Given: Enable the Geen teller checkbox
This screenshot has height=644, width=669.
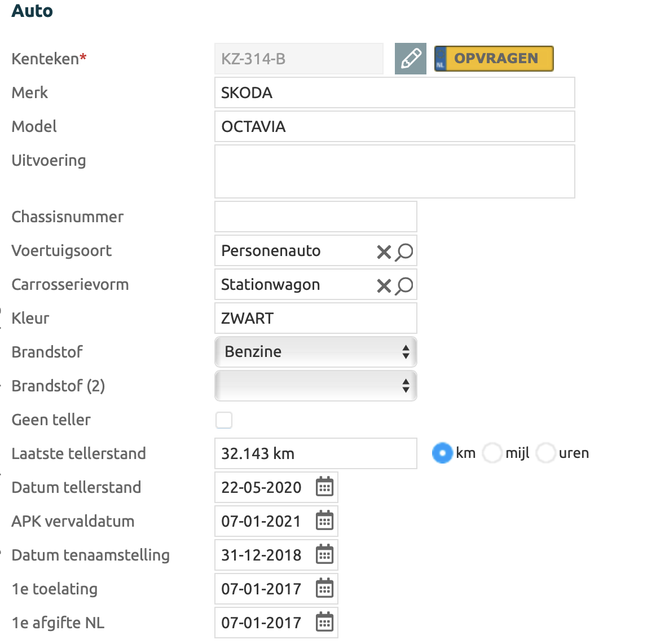Looking at the screenshot, I should tap(224, 420).
